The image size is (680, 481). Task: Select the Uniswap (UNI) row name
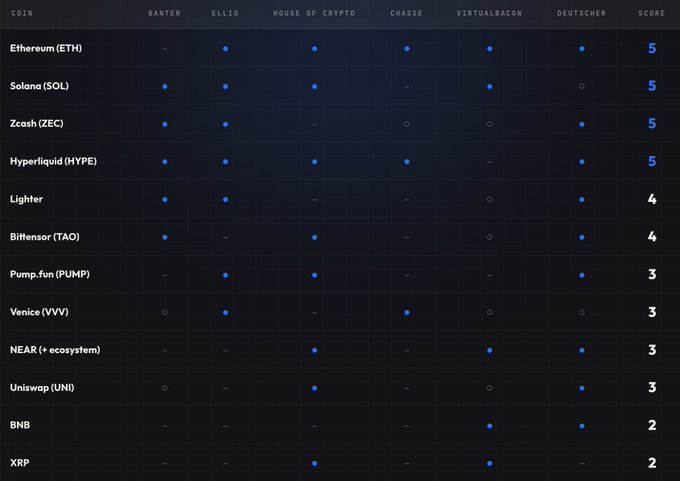click(42, 387)
